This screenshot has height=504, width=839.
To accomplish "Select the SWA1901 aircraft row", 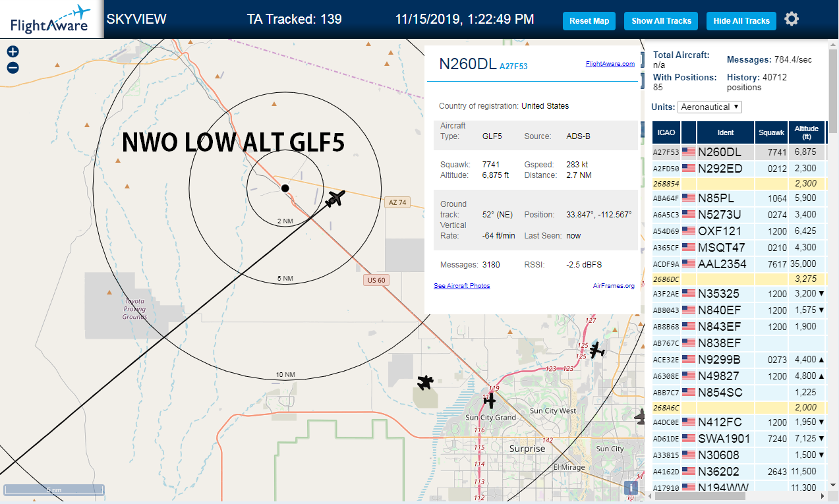I will pyautogui.click(x=739, y=438).
